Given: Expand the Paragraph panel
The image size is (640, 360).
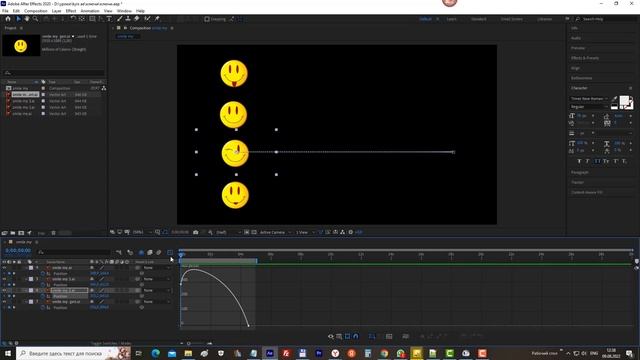Looking at the screenshot, I should point(580,172).
